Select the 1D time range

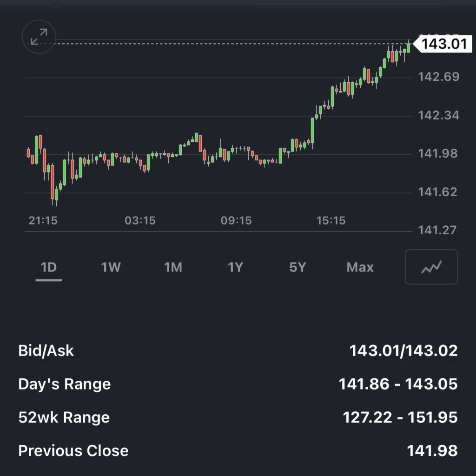[x=49, y=267]
